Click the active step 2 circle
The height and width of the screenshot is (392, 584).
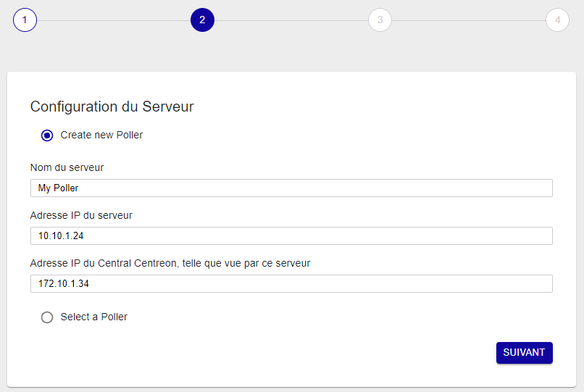[202, 20]
